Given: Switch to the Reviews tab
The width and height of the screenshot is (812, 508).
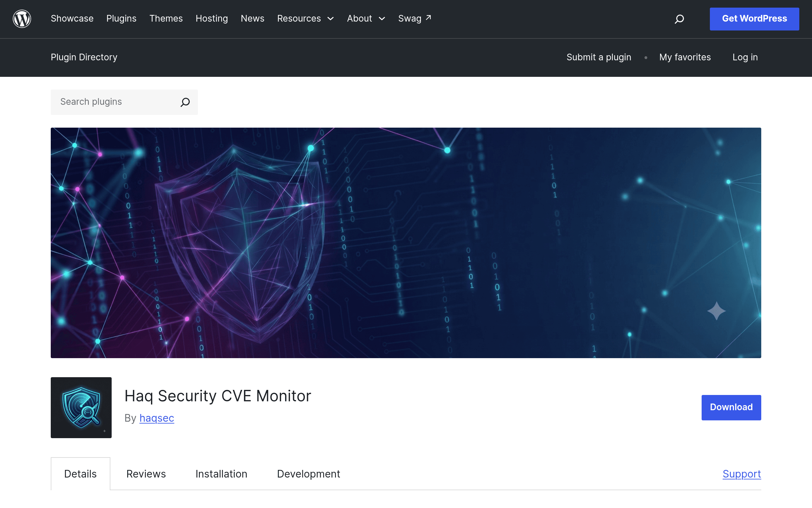Looking at the screenshot, I should click(146, 474).
